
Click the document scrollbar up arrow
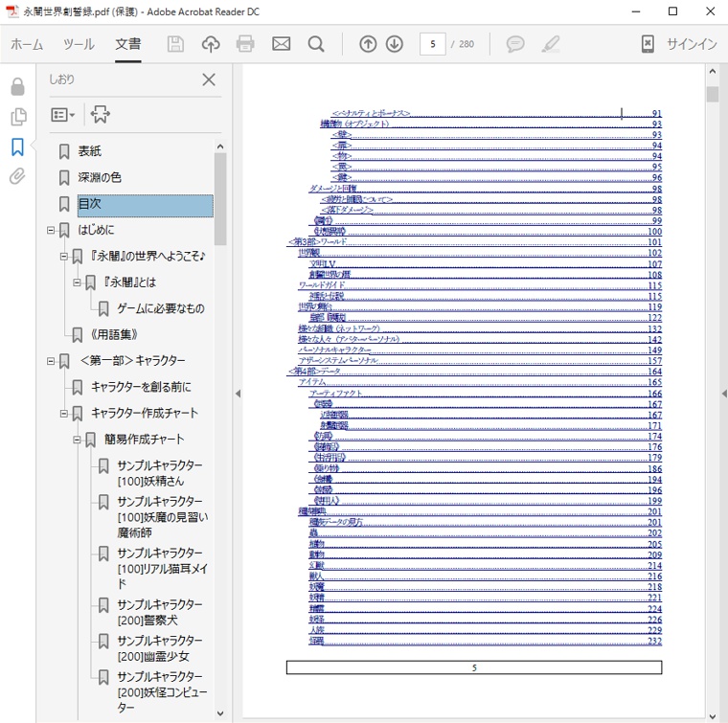[x=713, y=72]
